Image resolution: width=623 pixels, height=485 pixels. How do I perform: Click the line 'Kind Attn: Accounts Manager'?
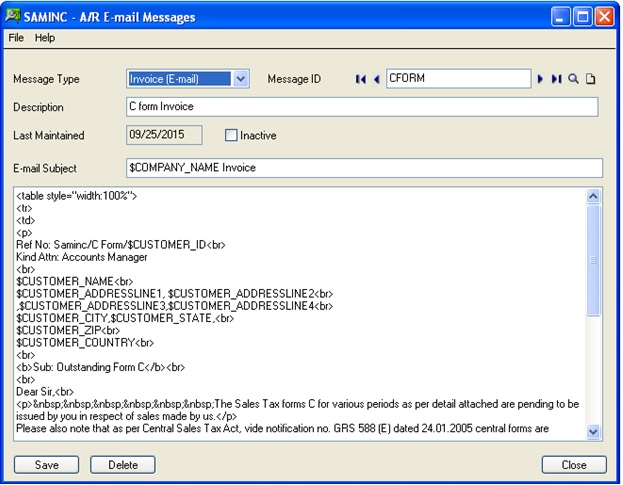pyautogui.click(x=81, y=257)
